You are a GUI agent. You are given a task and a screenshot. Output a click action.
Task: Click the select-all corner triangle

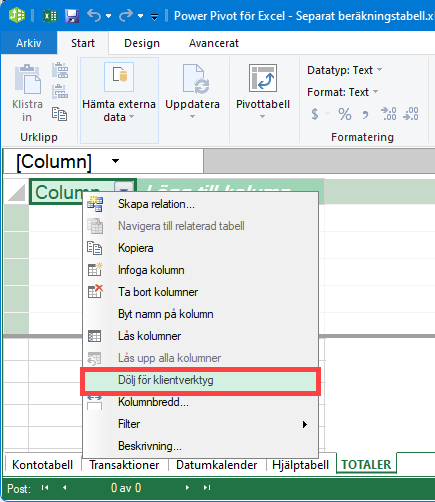pos(17,193)
